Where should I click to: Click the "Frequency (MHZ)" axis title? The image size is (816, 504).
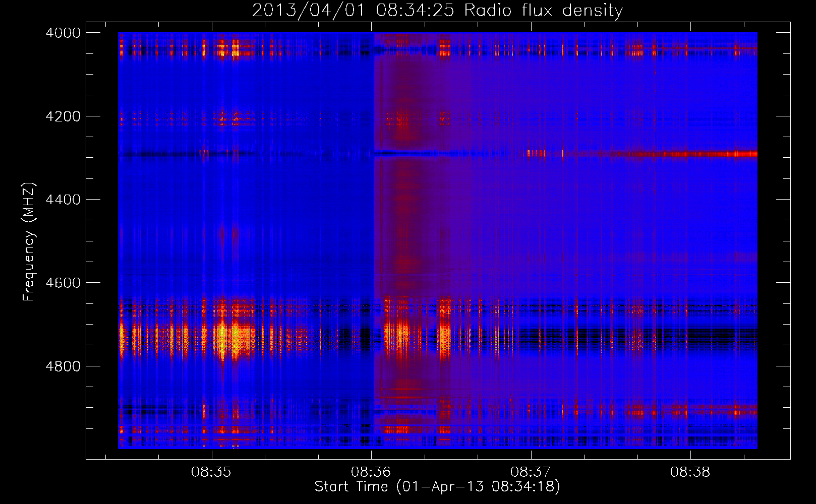[29, 242]
